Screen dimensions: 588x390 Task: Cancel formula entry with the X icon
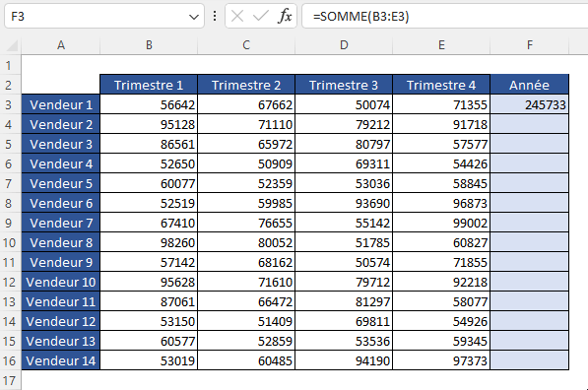click(x=237, y=16)
